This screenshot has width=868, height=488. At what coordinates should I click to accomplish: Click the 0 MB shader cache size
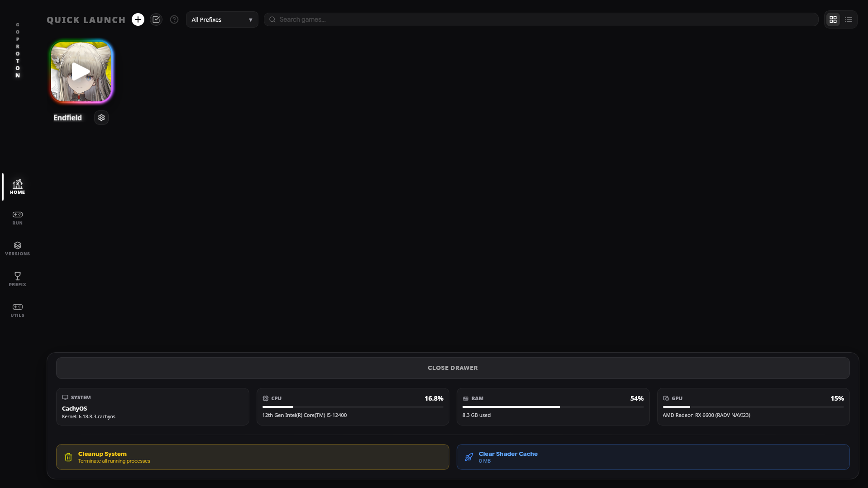485,461
